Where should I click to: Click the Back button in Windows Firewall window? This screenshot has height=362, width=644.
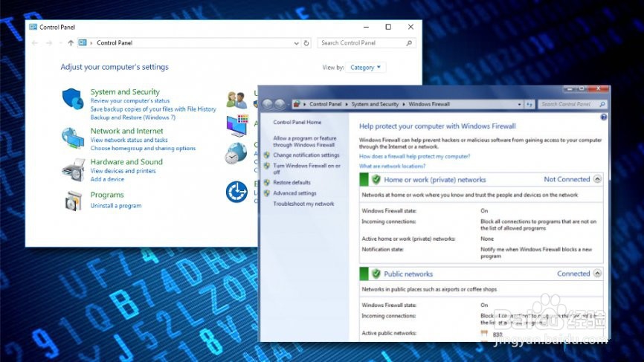[268, 104]
